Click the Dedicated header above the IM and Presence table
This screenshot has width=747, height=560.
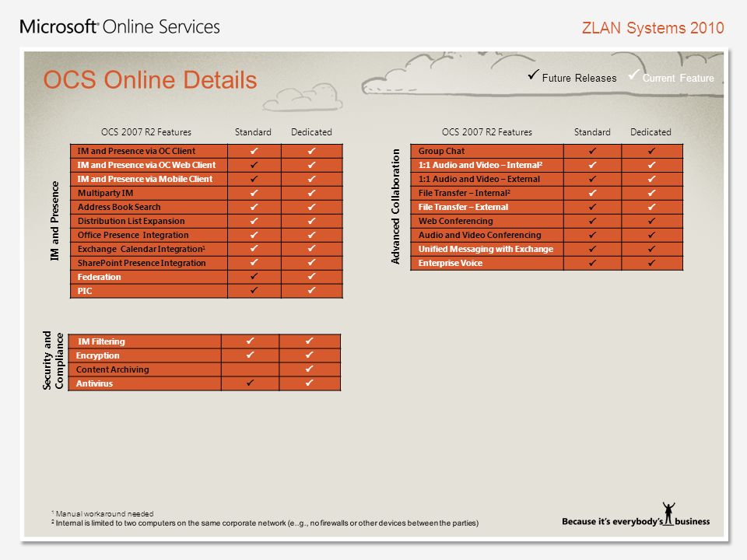pyautogui.click(x=311, y=132)
